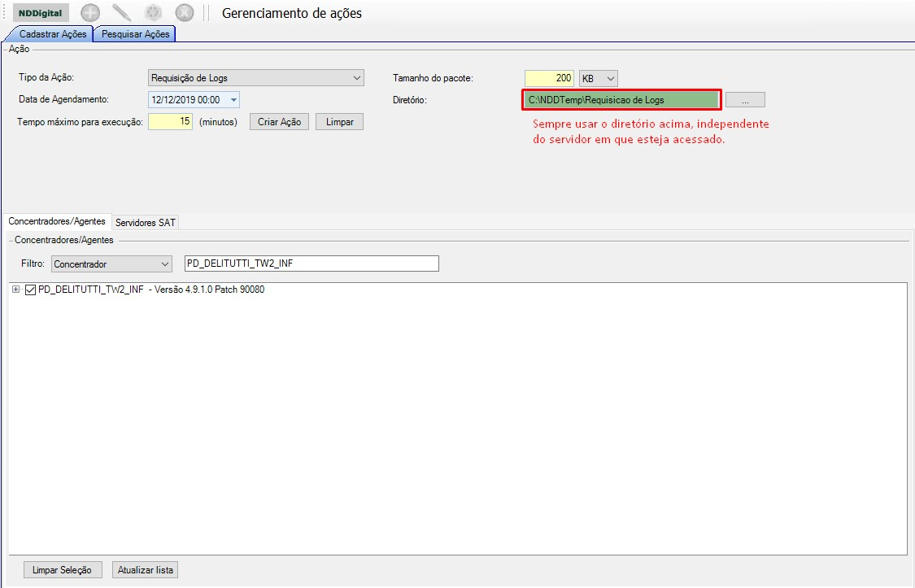Open the KB size unit dropdown

coord(611,78)
